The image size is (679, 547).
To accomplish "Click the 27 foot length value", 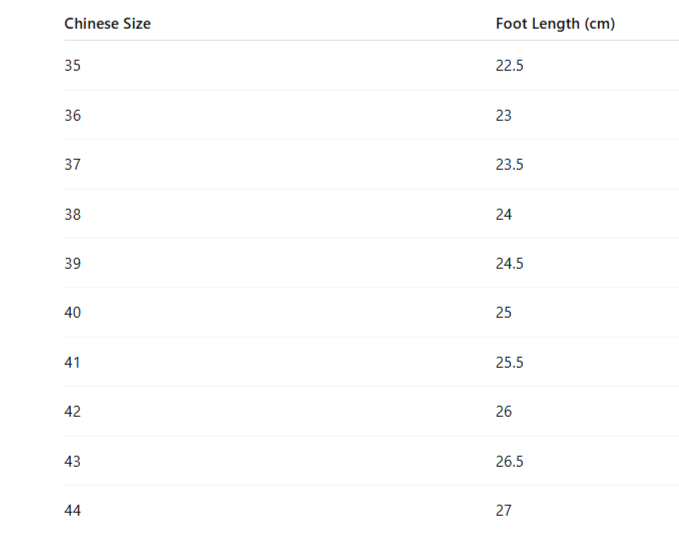I will tap(504, 510).
